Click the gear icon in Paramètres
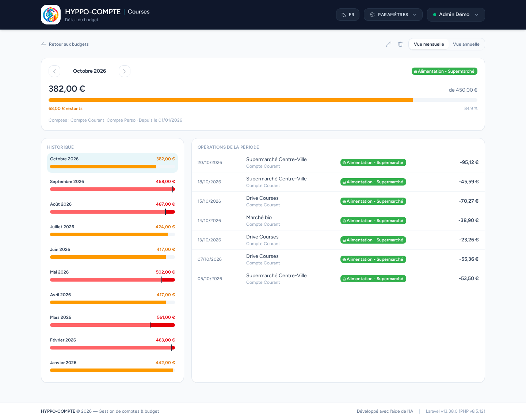526x420 pixels. coord(372,15)
